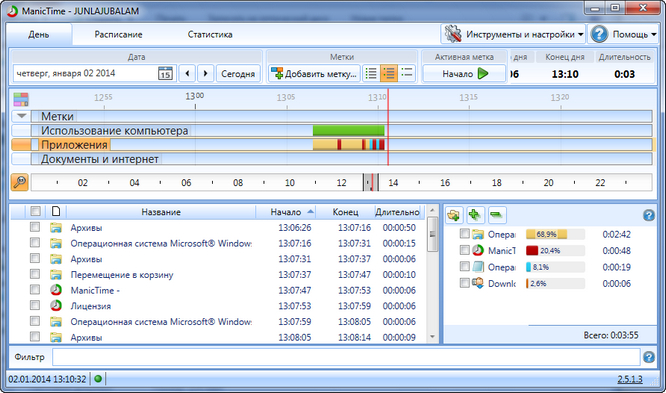The image size is (666, 393).
Task: Click the Конец column header
Action: click(345, 212)
